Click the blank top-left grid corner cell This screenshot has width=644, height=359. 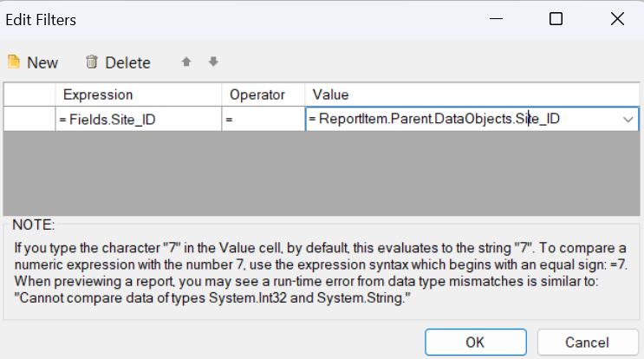pyautogui.click(x=29, y=94)
